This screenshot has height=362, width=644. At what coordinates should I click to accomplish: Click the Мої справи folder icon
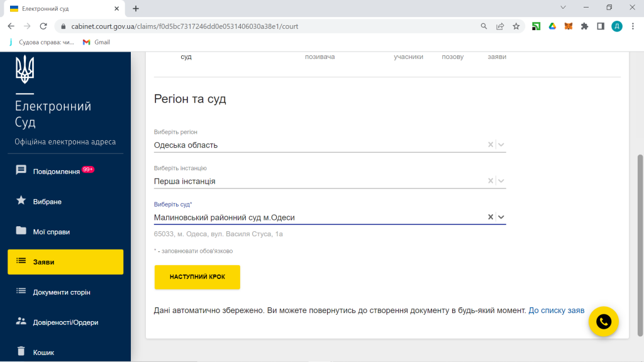pyautogui.click(x=21, y=231)
